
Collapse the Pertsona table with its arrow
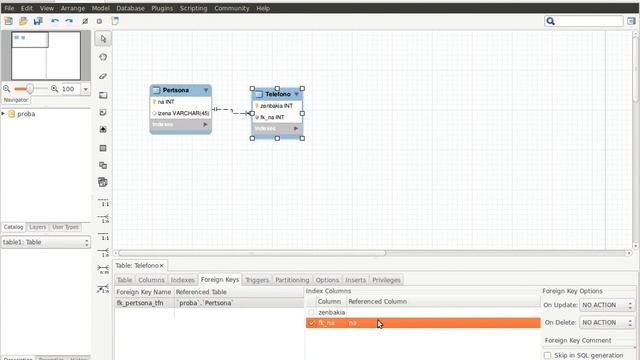(x=206, y=90)
